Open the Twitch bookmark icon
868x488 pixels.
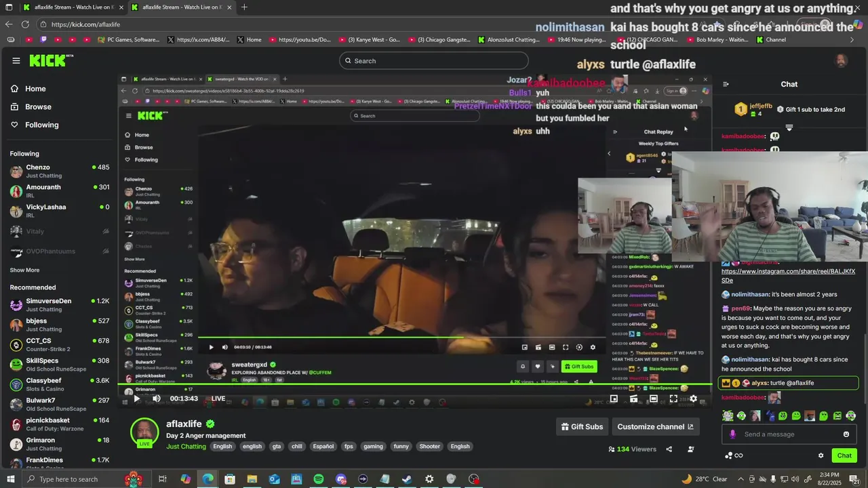pyautogui.click(x=43, y=40)
